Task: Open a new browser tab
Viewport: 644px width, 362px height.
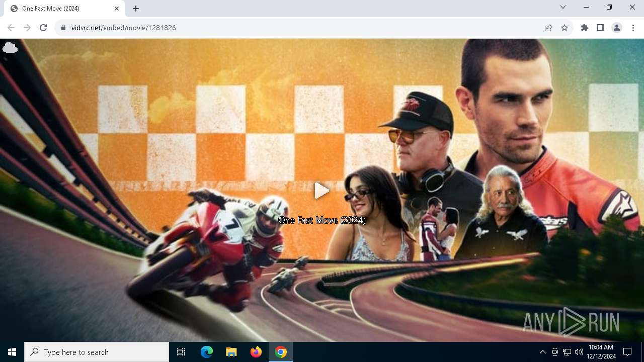Action: [136, 9]
